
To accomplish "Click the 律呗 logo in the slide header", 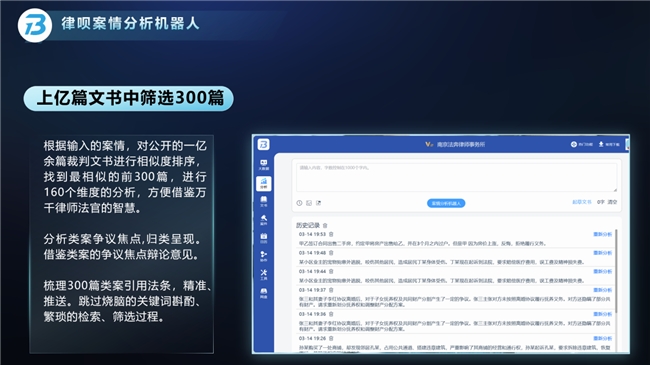I will [x=35, y=25].
